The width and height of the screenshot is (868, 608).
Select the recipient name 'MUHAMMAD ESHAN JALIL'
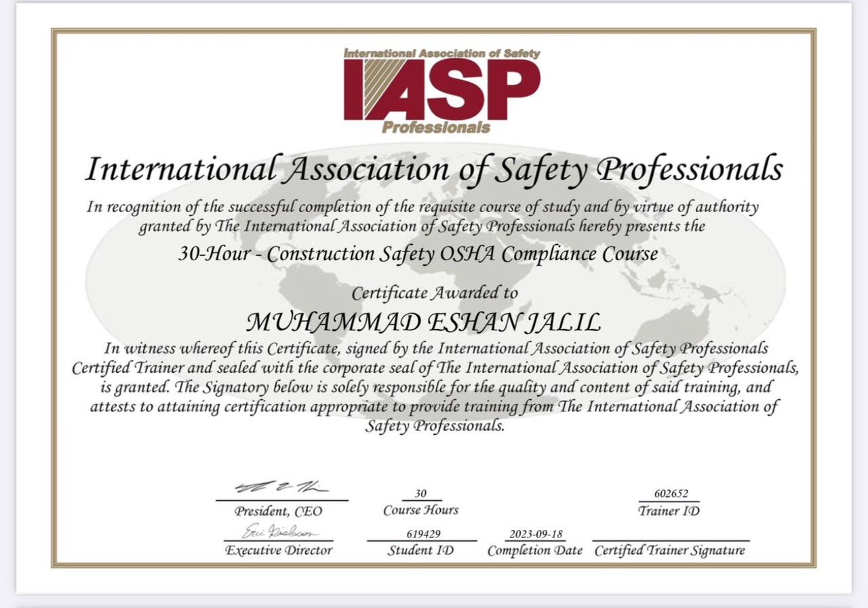423,323
